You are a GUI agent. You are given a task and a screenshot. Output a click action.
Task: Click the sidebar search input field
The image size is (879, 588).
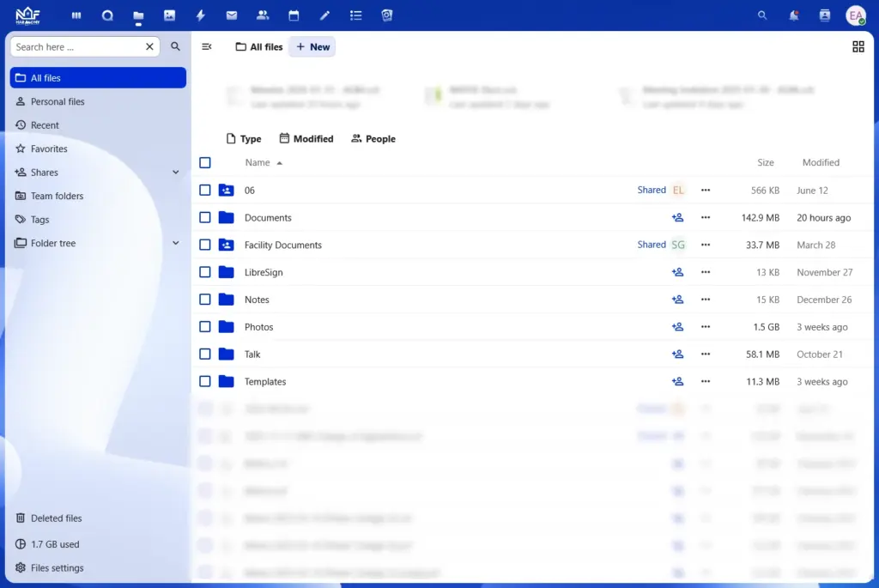(77, 47)
